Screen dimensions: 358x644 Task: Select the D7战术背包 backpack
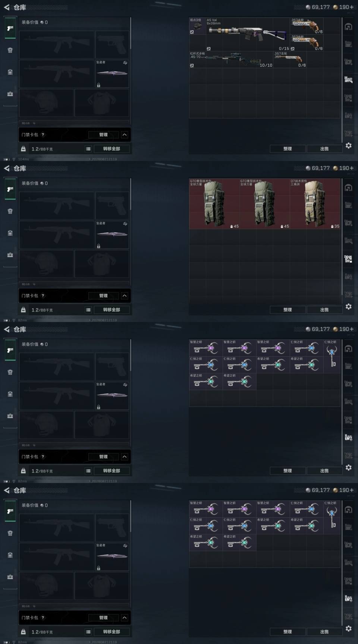pos(315,204)
